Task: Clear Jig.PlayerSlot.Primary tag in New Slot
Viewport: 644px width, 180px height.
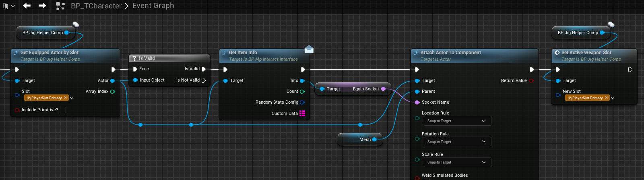Action: point(607,98)
